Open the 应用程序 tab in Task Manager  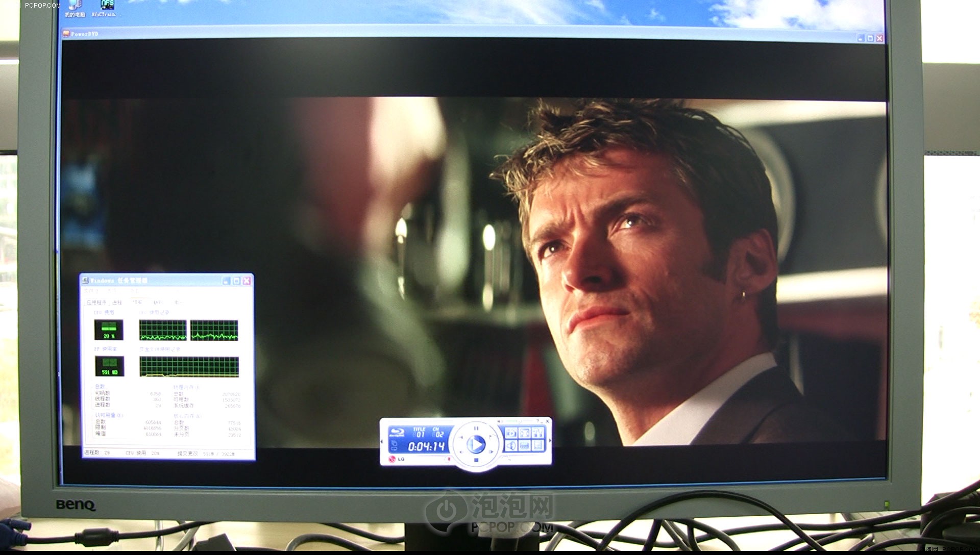click(x=96, y=302)
